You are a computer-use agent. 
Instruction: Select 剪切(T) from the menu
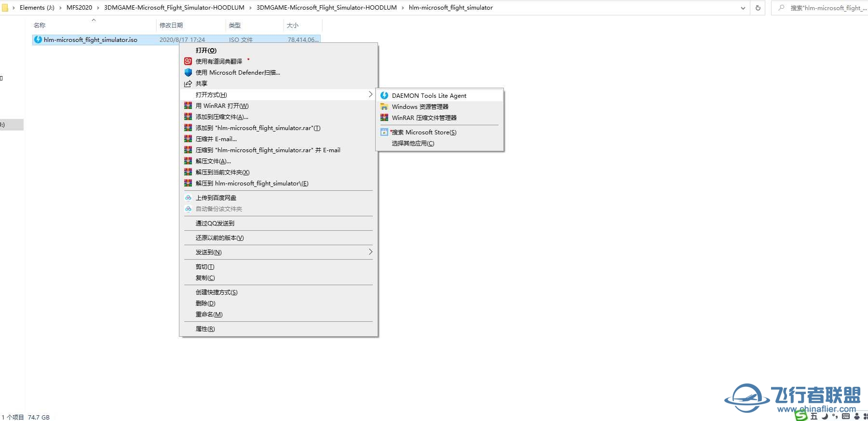(x=278, y=266)
